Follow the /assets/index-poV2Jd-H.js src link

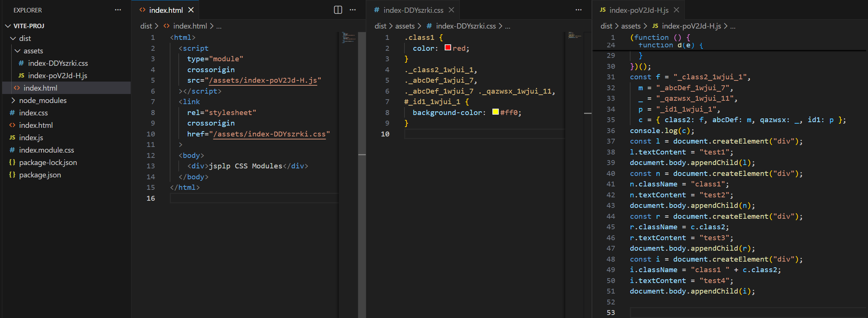(x=263, y=80)
